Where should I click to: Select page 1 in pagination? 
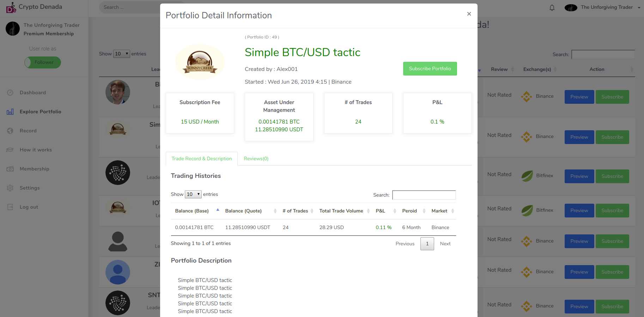(427, 244)
